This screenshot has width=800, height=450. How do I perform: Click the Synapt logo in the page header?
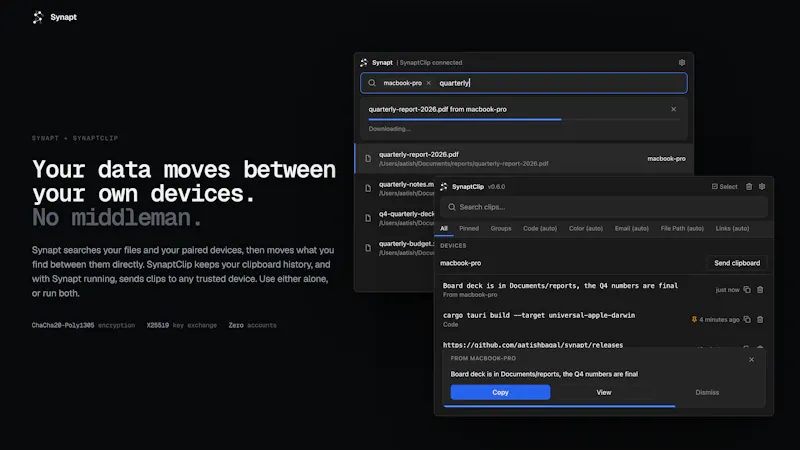point(38,17)
